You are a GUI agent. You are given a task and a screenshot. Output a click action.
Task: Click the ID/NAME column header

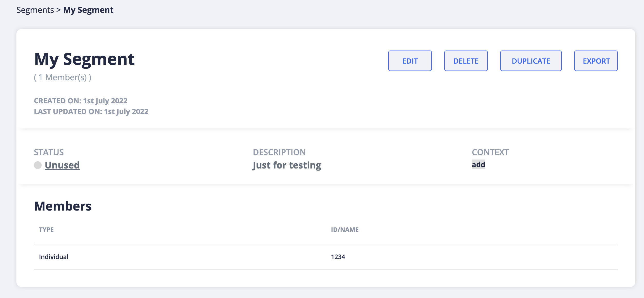[x=345, y=230]
